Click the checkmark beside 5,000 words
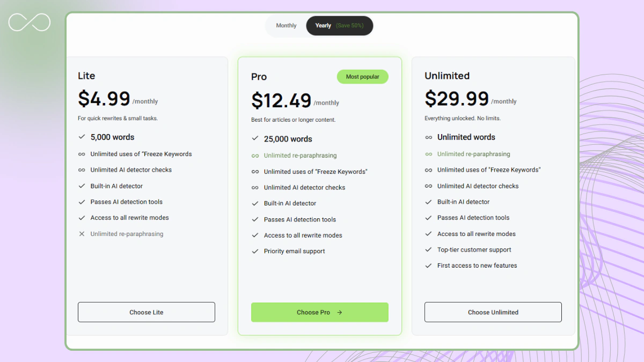The width and height of the screenshot is (644, 362). [x=82, y=137]
